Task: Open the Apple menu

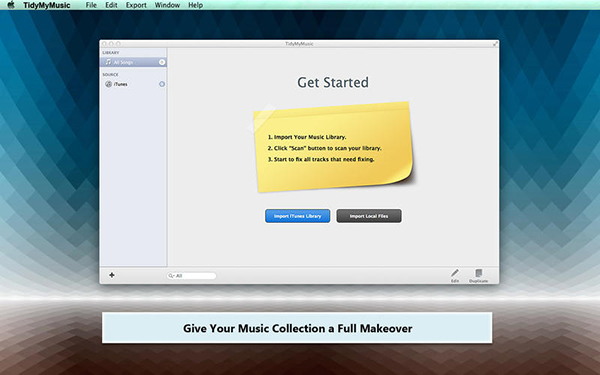Action: pyautogui.click(x=11, y=5)
